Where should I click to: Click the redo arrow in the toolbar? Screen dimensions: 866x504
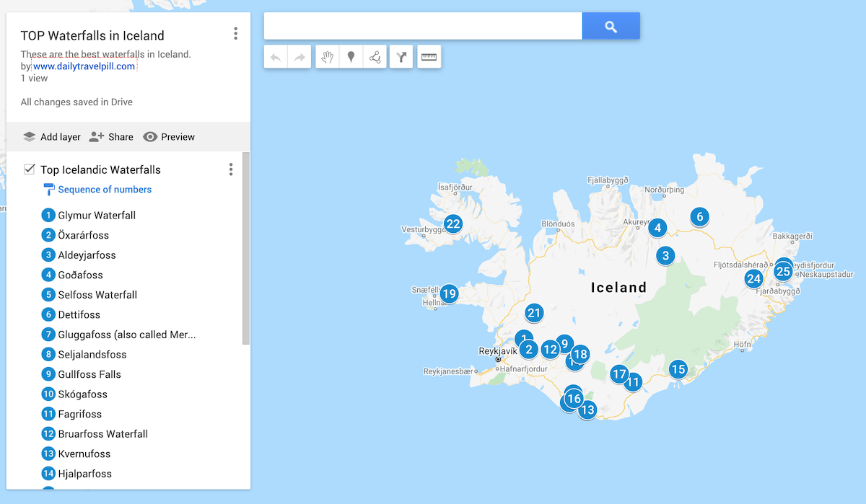(x=299, y=58)
